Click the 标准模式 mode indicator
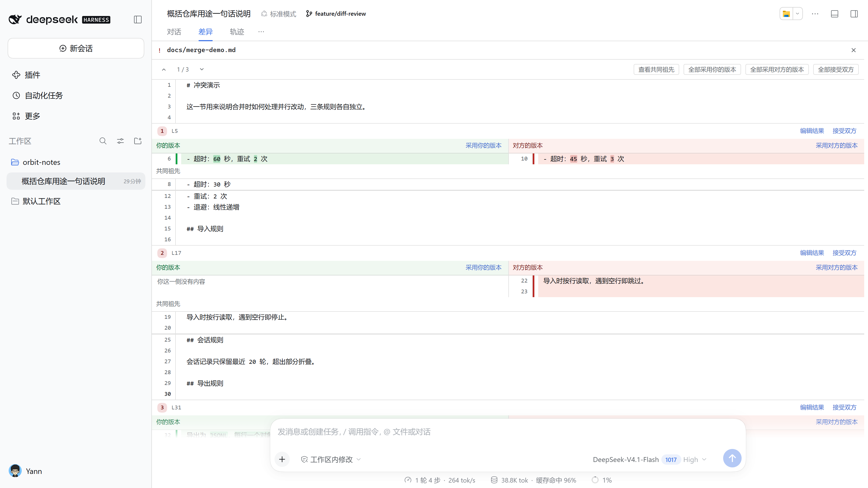868x488 pixels. (x=279, y=14)
